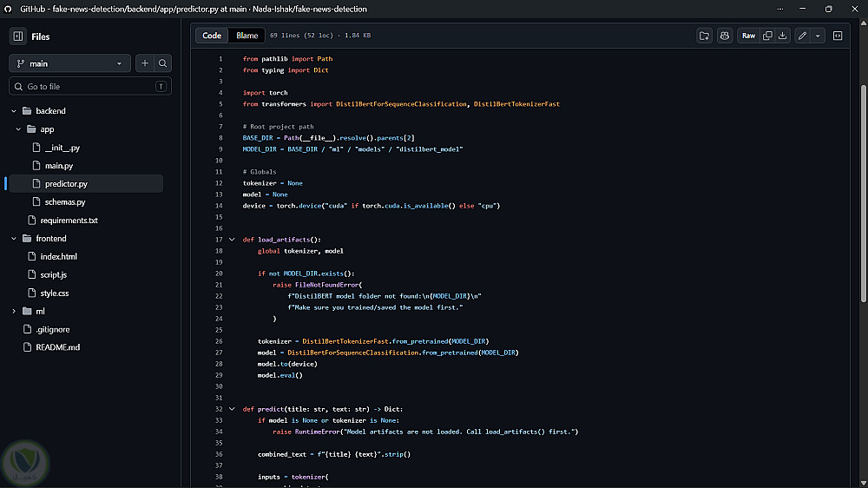Download the raw file icon
The width and height of the screenshot is (868, 488).
pyautogui.click(x=782, y=36)
